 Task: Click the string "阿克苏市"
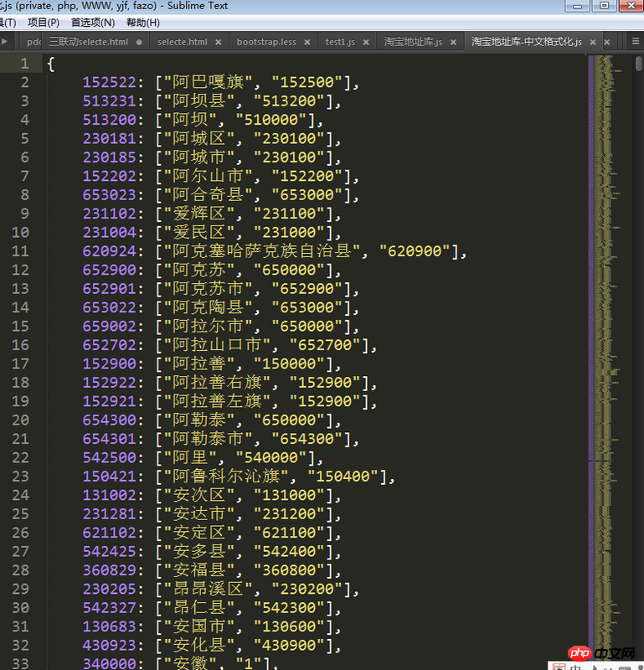pyautogui.click(x=209, y=289)
